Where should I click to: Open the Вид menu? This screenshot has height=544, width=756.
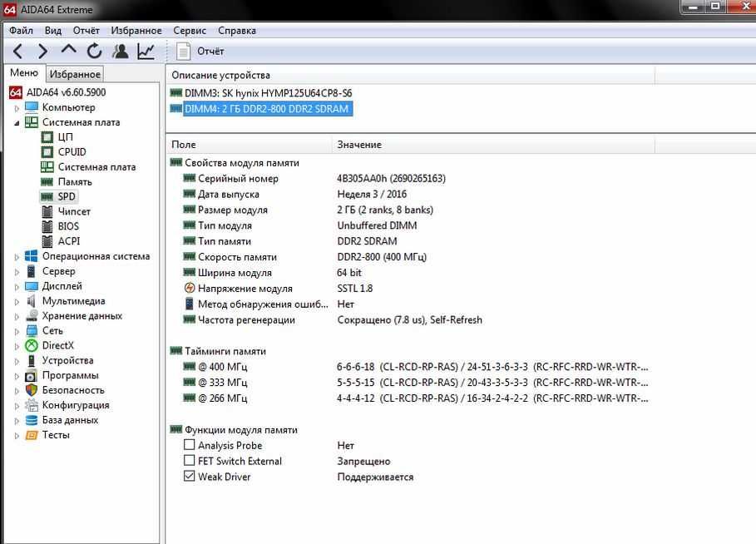[x=53, y=31]
